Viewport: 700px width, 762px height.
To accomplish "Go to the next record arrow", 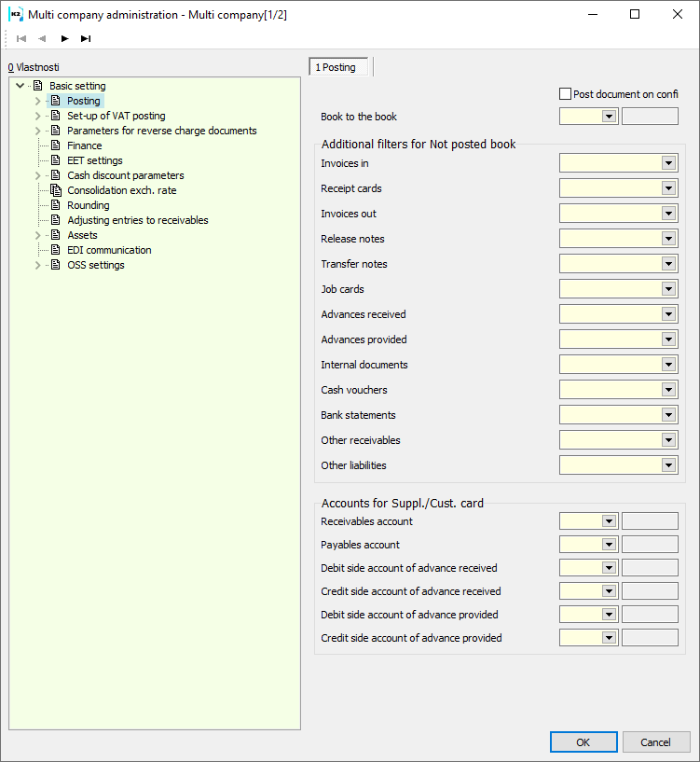I will (65, 38).
